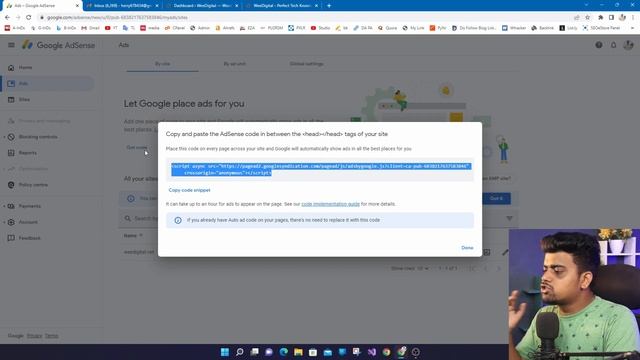Screen dimensions: 640x360
Task: Click the Done button in dialog
Action: click(x=467, y=248)
